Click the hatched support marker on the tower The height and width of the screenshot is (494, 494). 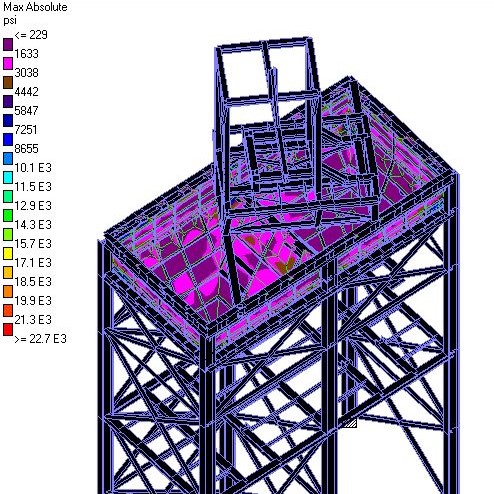(350, 423)
